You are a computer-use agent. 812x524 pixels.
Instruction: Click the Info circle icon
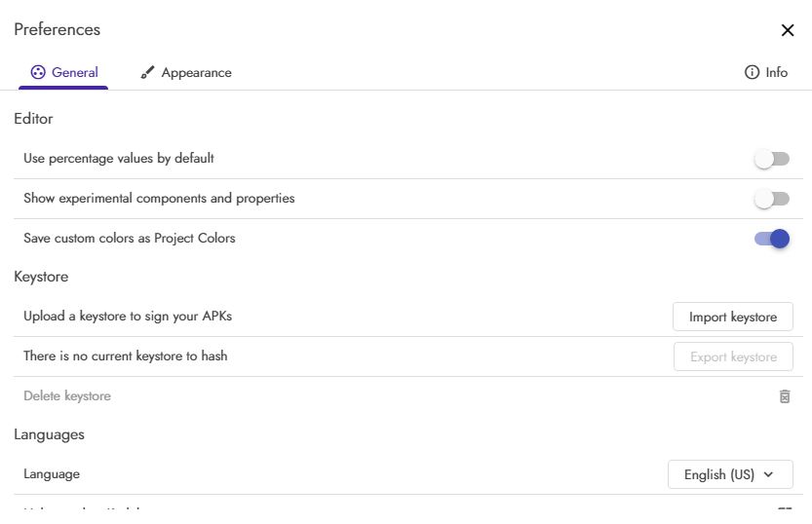[752, 72]
